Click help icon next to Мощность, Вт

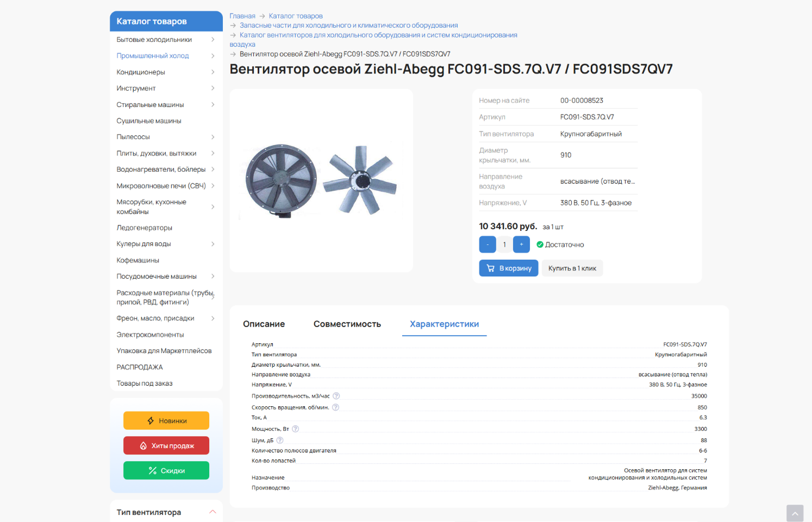coord(296,429)
